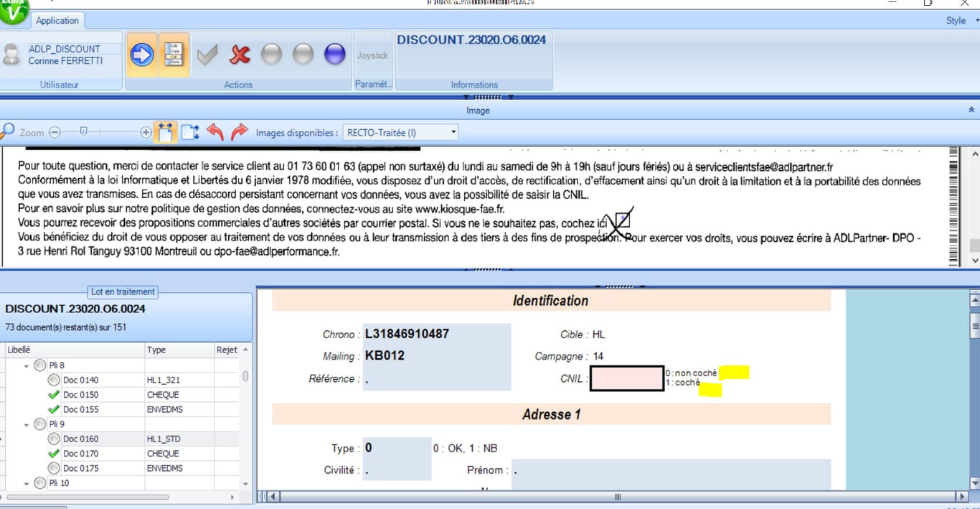Click the green check of Doc 0155
This screenshot has width=980, height=509.
click(54, 409)
